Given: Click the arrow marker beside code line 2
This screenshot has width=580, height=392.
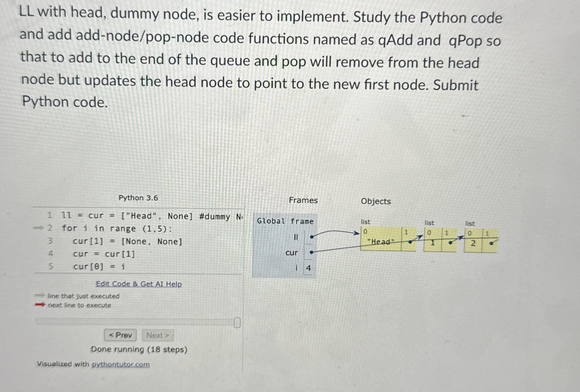Looking at the screenshot, I should 38,228.
